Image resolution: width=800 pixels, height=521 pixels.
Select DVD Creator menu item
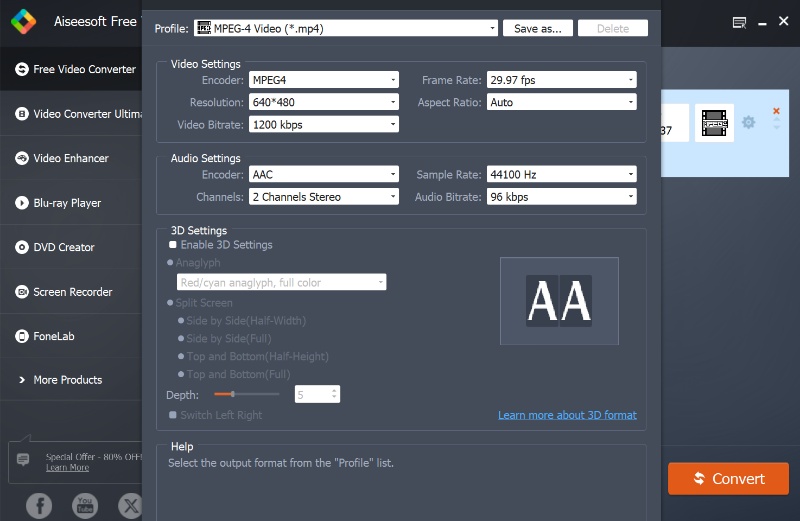[x=71, y=247]
